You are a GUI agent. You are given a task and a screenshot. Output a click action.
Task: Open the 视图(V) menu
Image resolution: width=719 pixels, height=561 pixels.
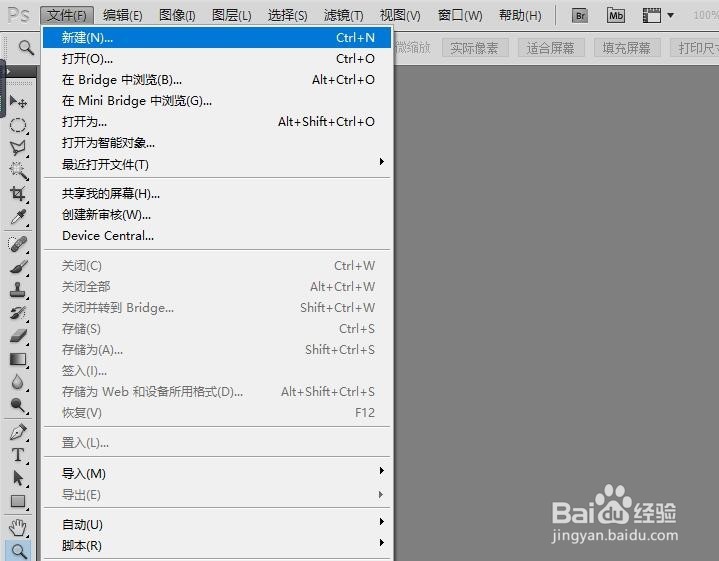point(400,16)
